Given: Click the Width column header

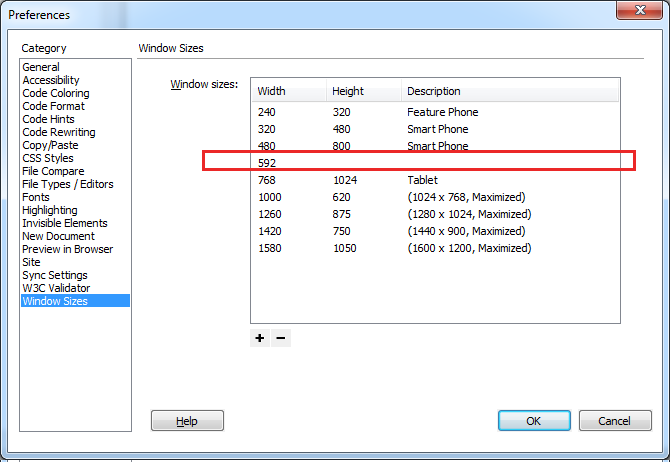Looking at the screenshot, I should (289, 91).
